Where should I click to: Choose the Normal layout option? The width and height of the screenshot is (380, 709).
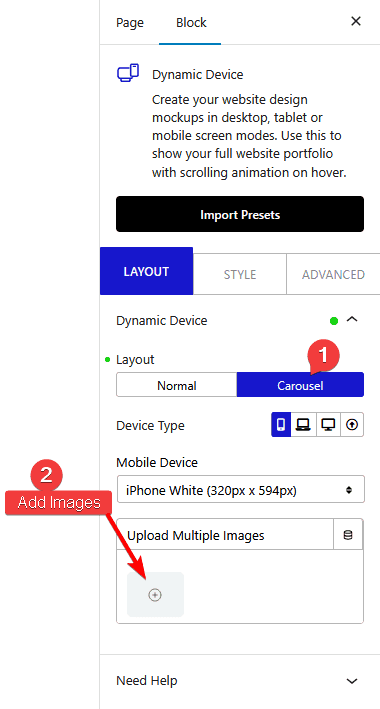point(177,386)
